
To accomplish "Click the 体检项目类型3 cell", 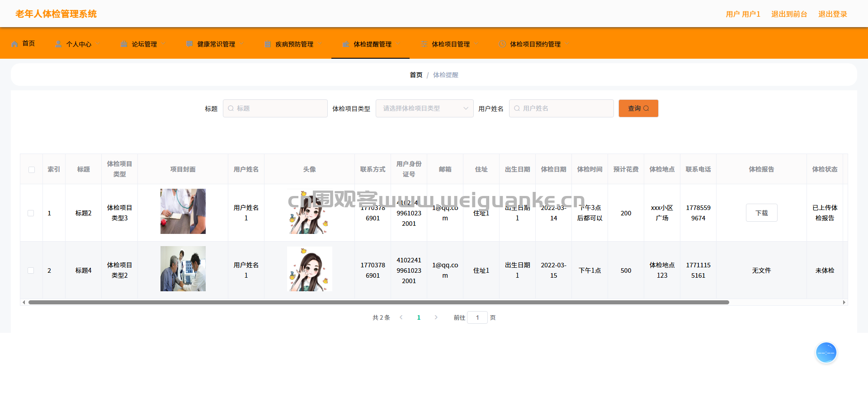I will pyautogui.click(x=119, y=213).
